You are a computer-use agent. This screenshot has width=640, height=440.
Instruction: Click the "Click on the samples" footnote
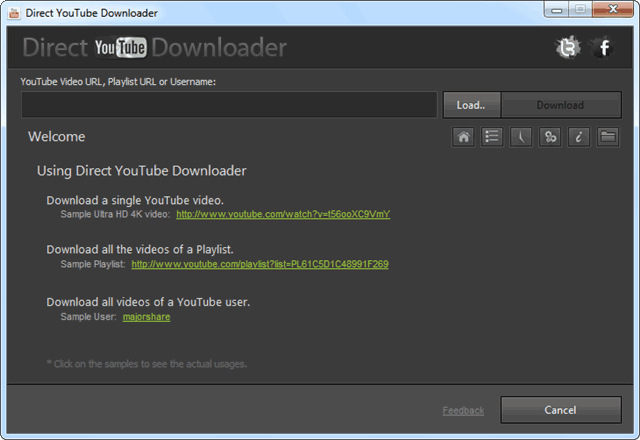coord(147,364)
